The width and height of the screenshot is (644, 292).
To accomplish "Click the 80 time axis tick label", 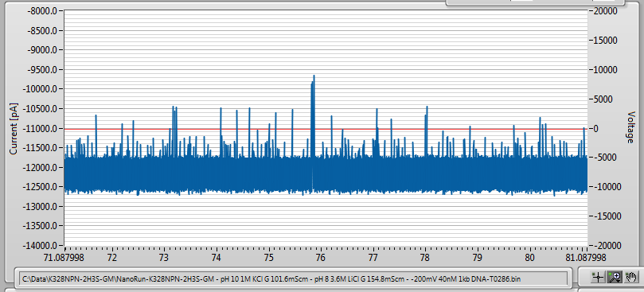I will coord(530,258).
